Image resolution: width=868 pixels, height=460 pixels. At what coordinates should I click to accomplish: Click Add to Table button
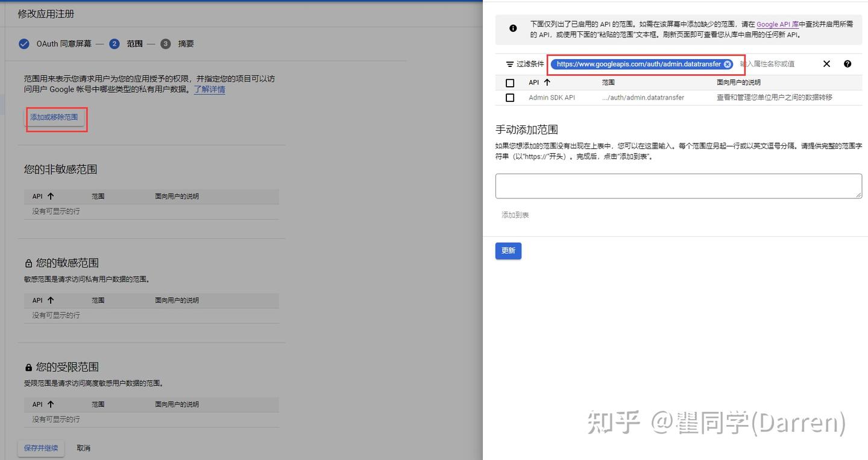coord(515,215)
